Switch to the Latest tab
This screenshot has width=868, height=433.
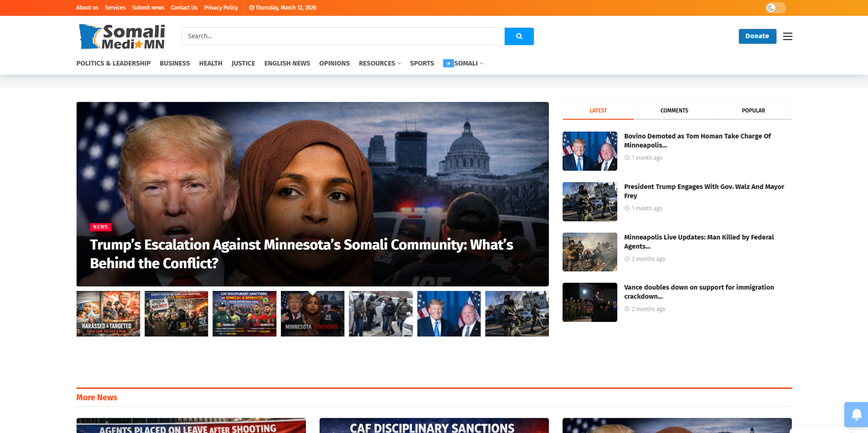[598, 111]
